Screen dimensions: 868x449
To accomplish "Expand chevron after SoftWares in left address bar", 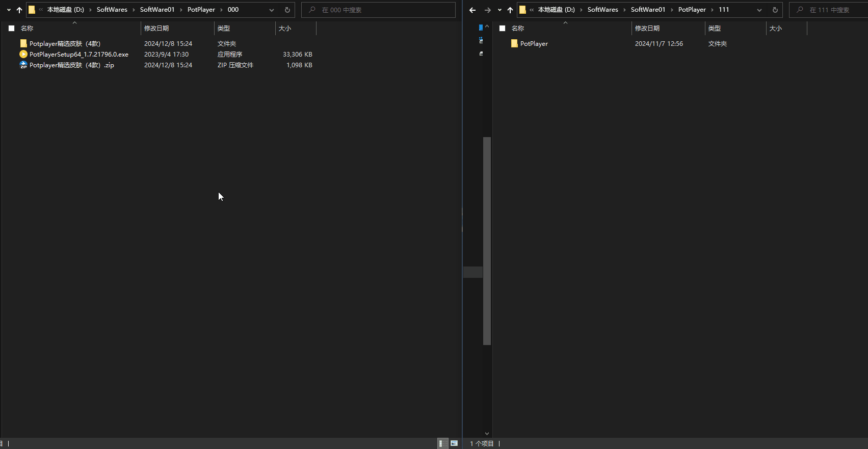I will click(134, 10).
